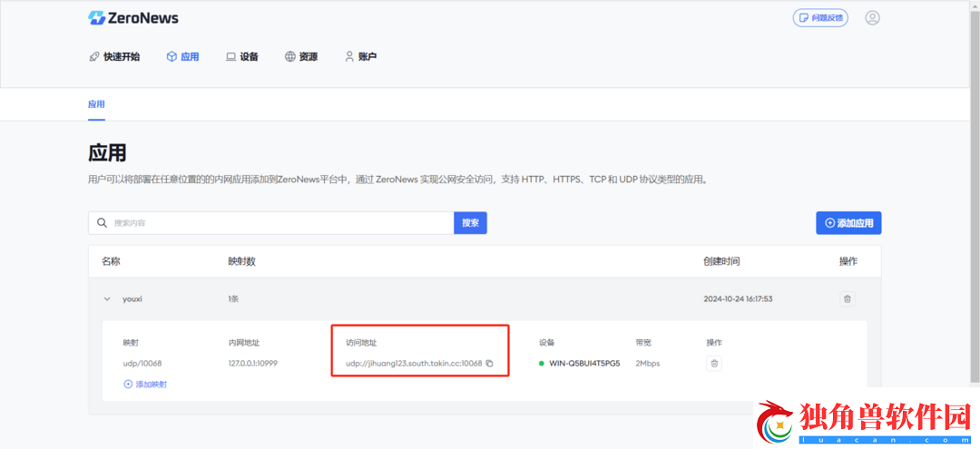Click the 添加应用 button
This screenshot has height=449, width=980.
pos(848,223)
